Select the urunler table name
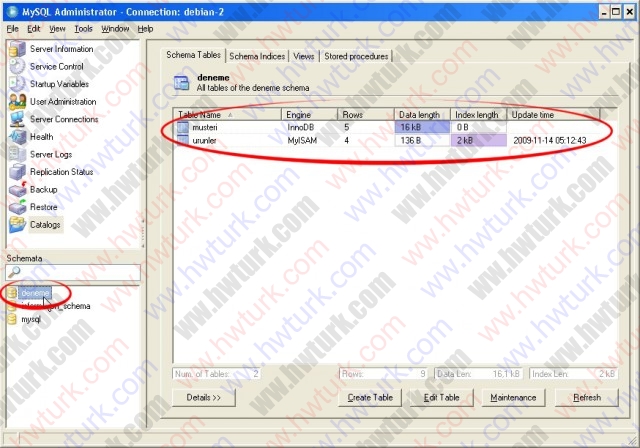 [x=204, y=140]
